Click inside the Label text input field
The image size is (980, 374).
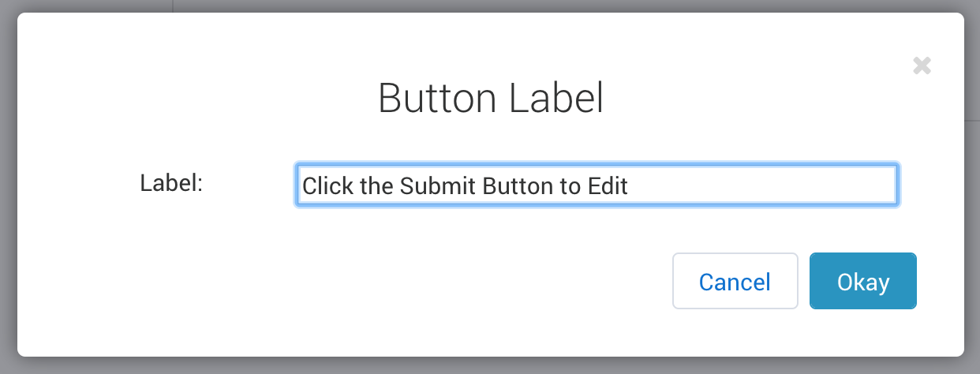pyautogui.click(x=597, y=185)
